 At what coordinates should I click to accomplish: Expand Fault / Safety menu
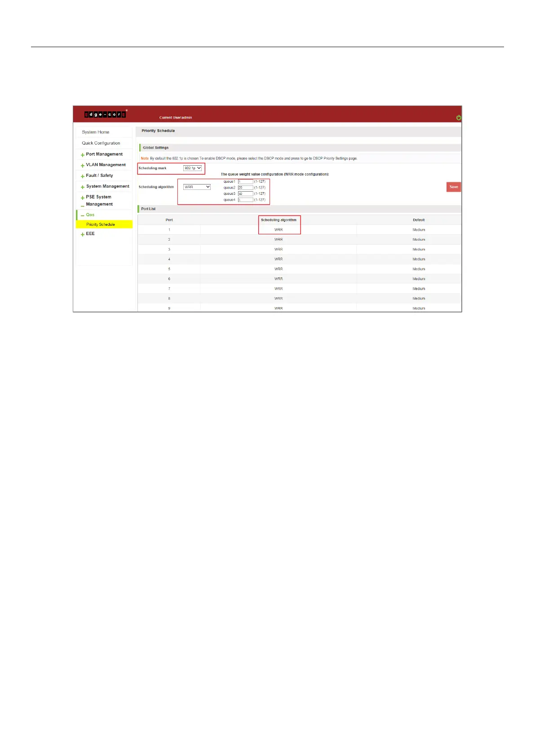tap(99, 176)
